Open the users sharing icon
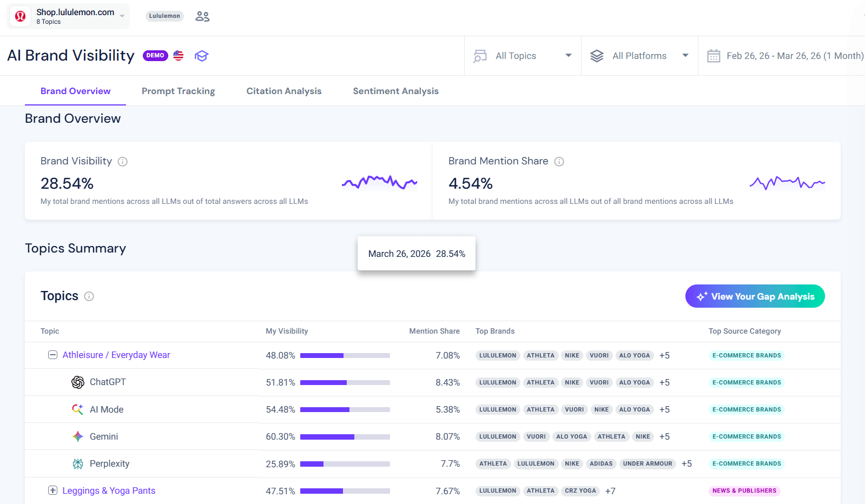The height and width of the screenshot is (504, 865). click(202, 16)
